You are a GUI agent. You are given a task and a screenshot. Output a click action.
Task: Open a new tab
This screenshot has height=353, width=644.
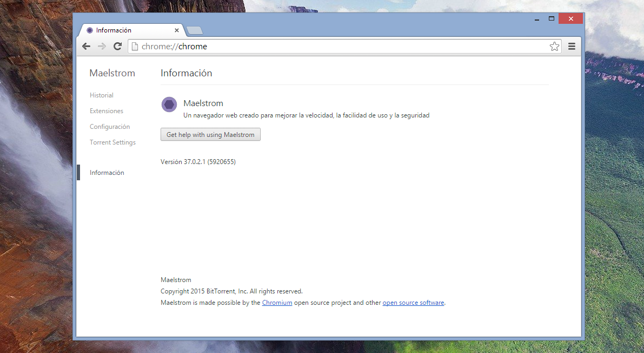(x=194, y=30)
